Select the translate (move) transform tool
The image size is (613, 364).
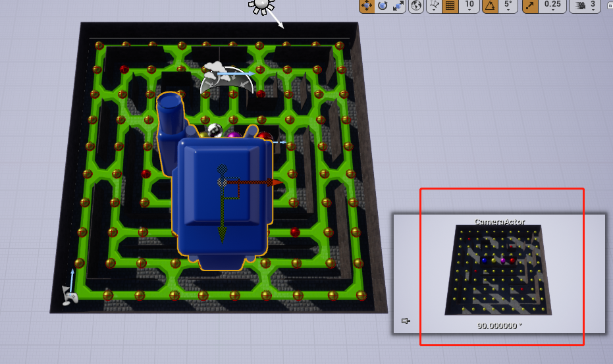[367, 5]
